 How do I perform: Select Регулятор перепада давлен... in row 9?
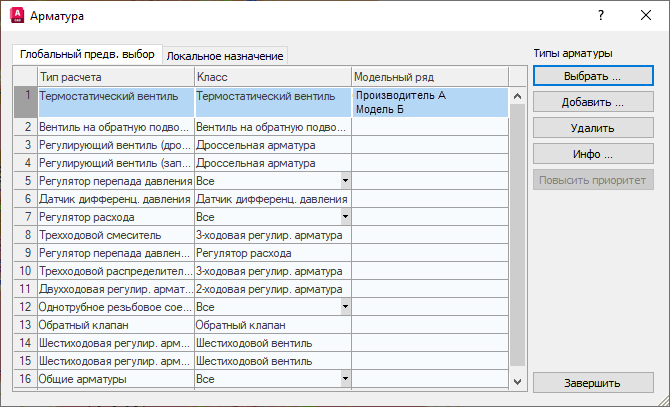coord(116,253)
